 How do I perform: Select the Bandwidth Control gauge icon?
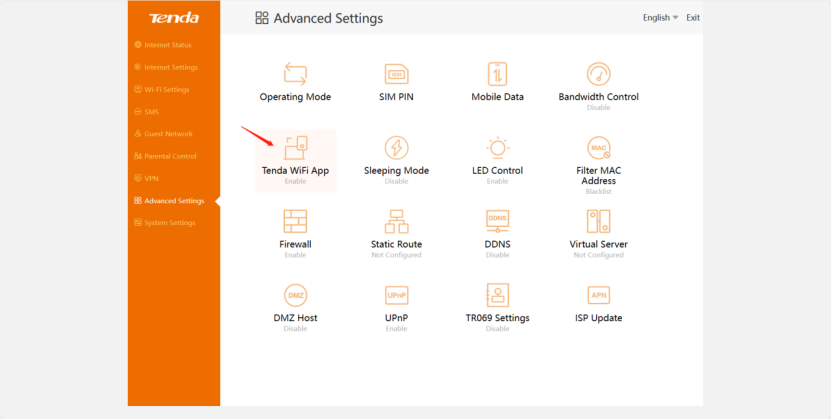pyautogui.click(x=598, y=74)
